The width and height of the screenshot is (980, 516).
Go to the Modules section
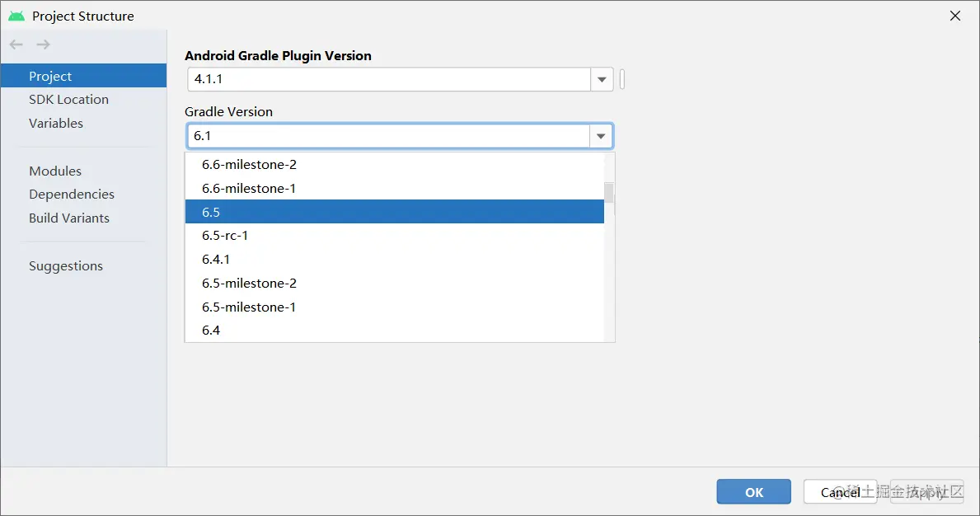(55, 171)
